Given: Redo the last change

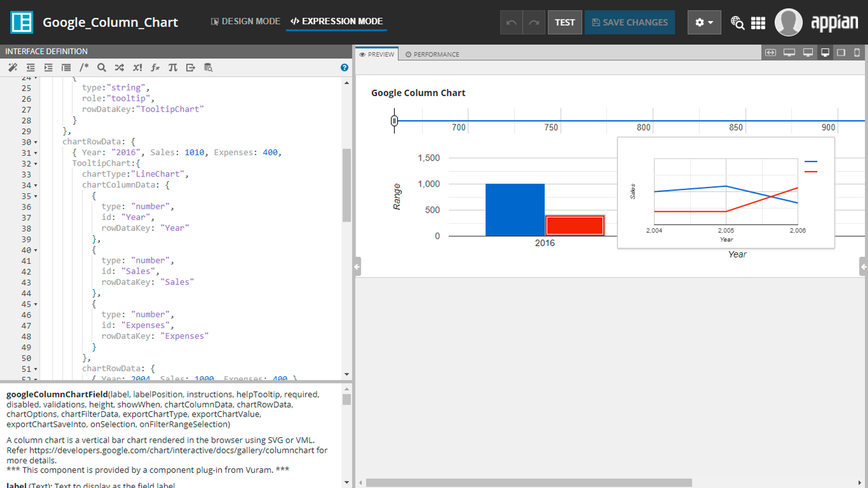Looking at the screenshot, I should (x=534, y=22).
